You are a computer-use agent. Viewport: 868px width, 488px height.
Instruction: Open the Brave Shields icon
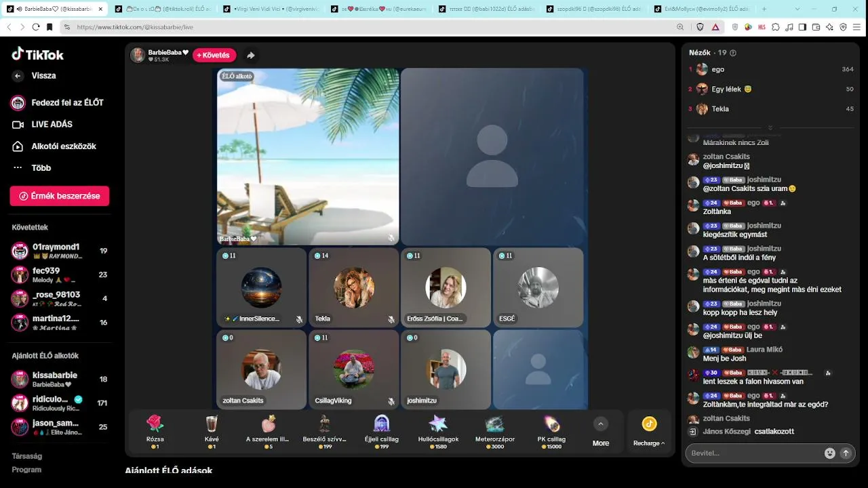701,27
